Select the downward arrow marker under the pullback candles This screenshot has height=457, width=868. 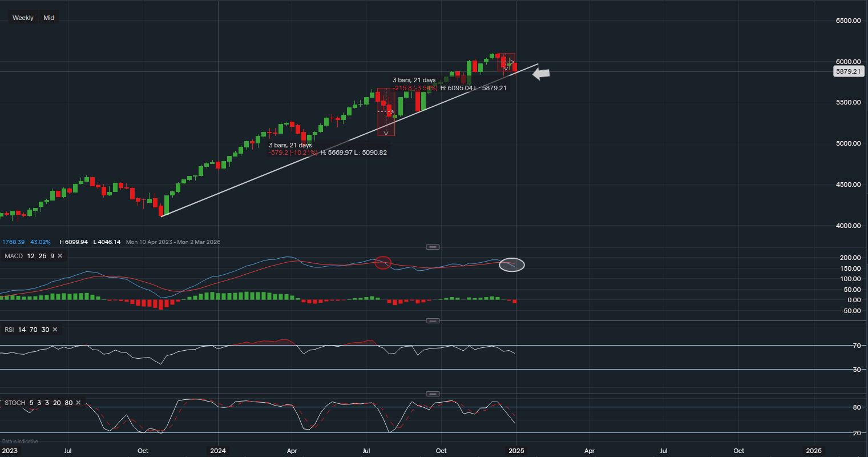(386, 131)
